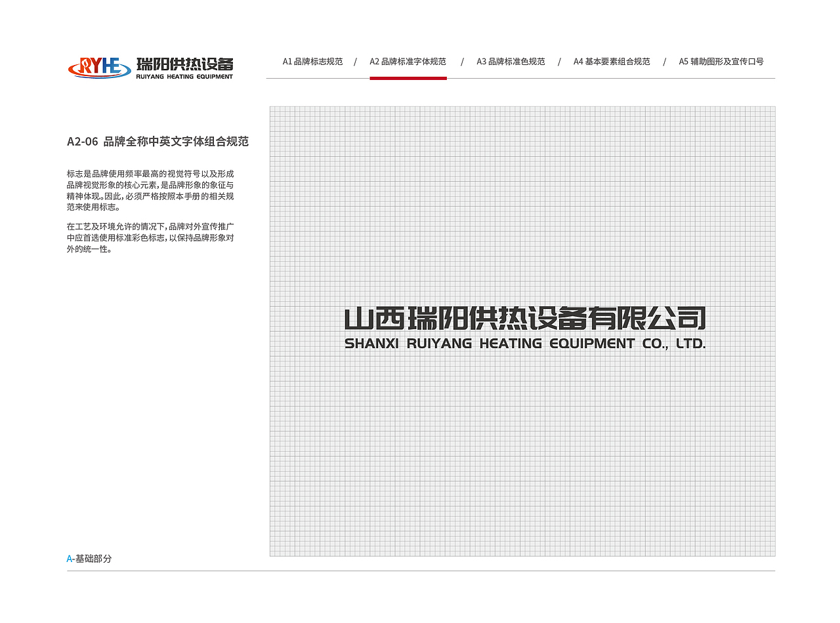Image resolution: width=840 pixels, height=623 pixels.
Task: Click the A2-06 section heading
Action: coord(159,142)
